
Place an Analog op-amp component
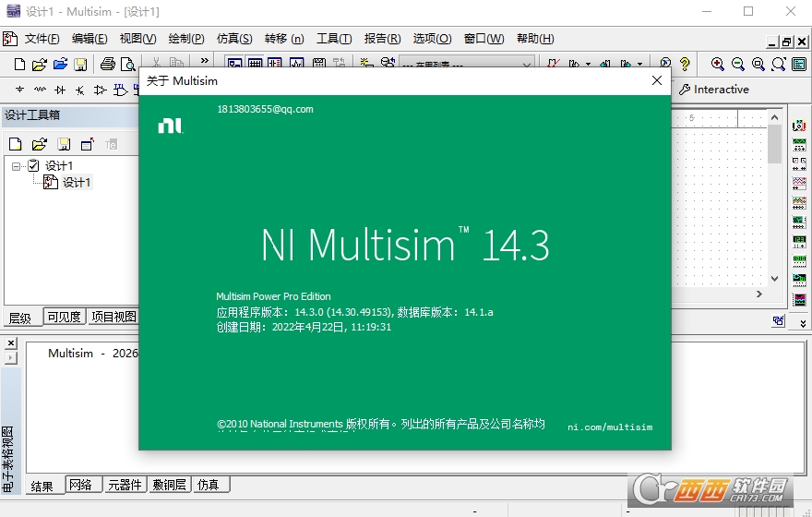pos(100,90)
